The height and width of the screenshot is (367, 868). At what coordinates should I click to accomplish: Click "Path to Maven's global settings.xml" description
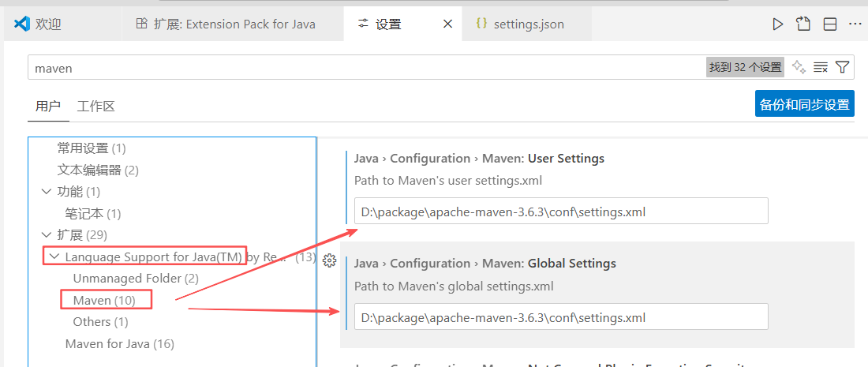(454, 286)
